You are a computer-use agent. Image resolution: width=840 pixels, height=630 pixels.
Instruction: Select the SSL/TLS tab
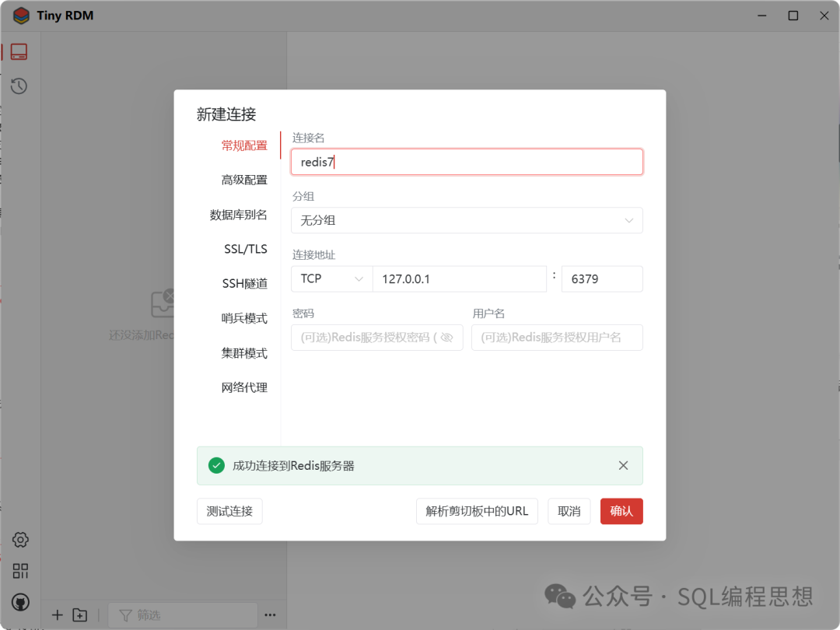pyautogui.click(x=245, y=249)
